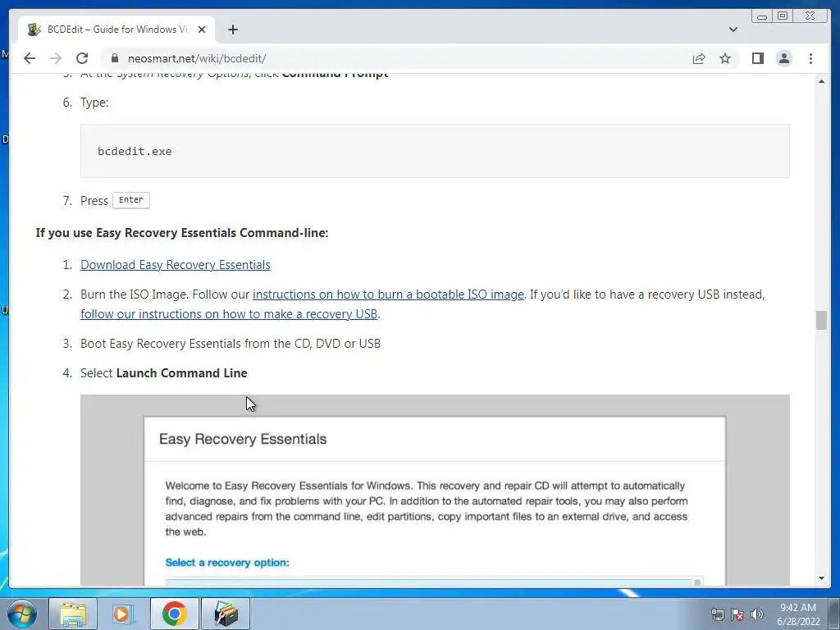
Task: Click the page scrollbar thumb
Action: point(821,321)
